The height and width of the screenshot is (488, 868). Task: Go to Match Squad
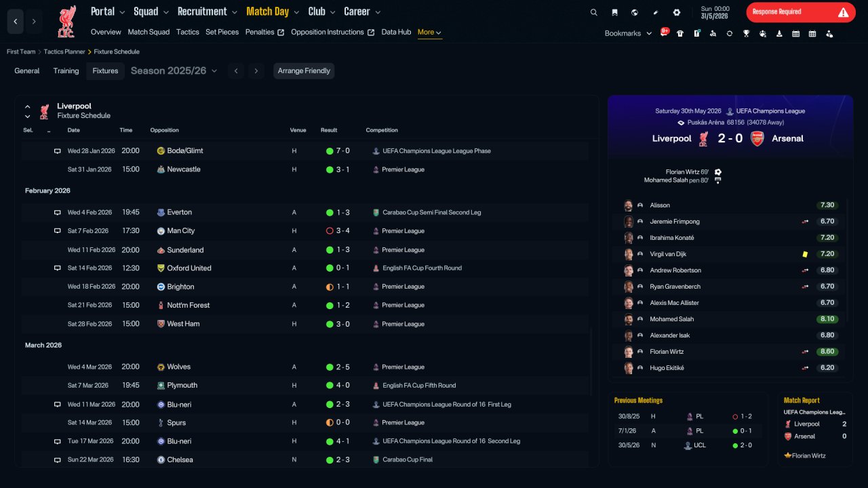149,32
